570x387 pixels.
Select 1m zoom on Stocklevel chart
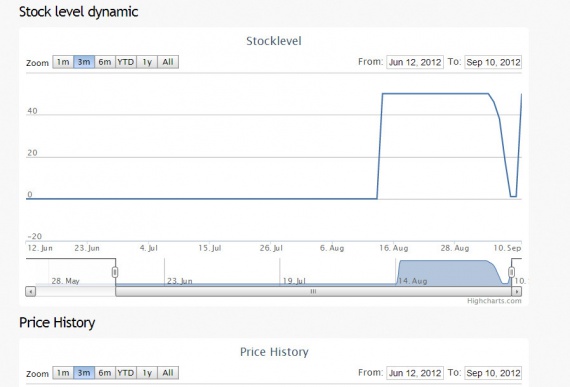click(63, 62)
